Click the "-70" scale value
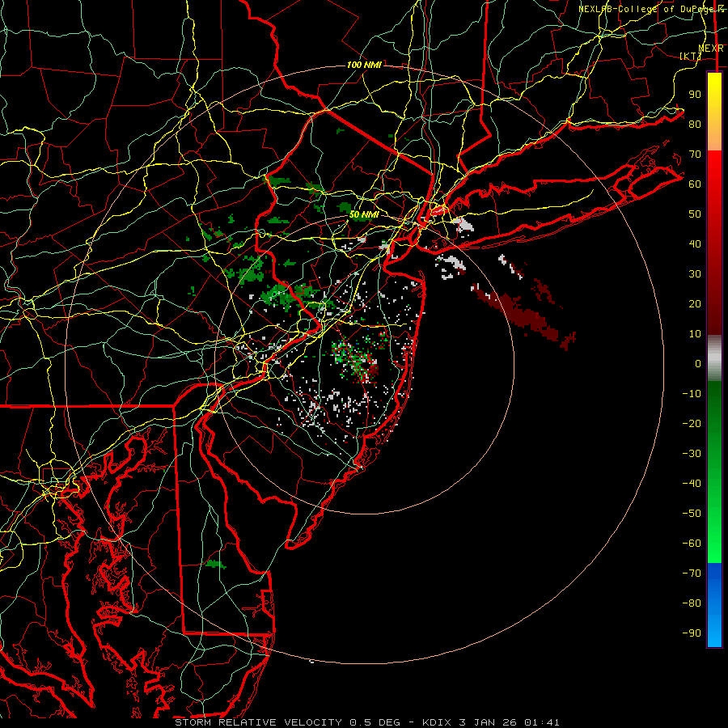728x728 pixels. pyautogui.click(x=692, y=574)
